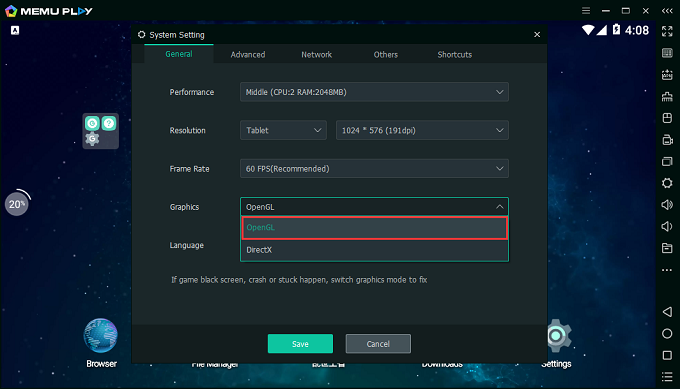This screenshot has width=680, height=389.
Task: Click the volume up speaker icon
Action: coord(667,205)
